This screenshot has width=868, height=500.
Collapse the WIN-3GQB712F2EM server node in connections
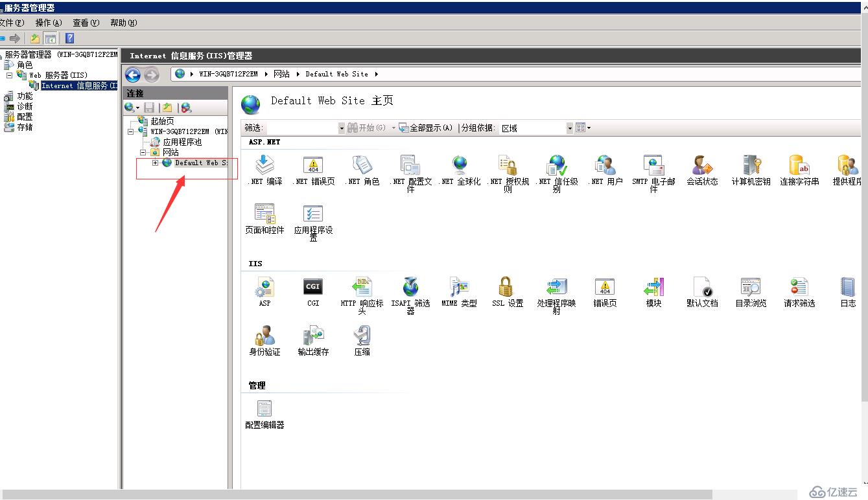[132, 131]
